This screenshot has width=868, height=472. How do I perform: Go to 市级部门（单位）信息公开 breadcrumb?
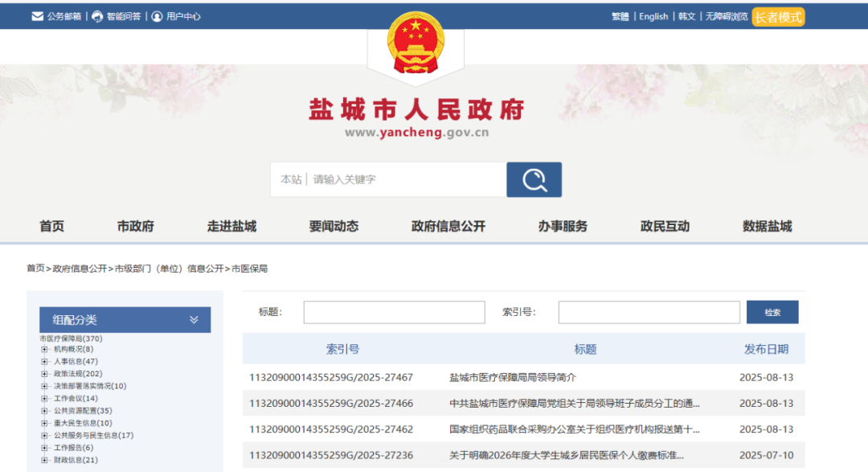[169, 268]
